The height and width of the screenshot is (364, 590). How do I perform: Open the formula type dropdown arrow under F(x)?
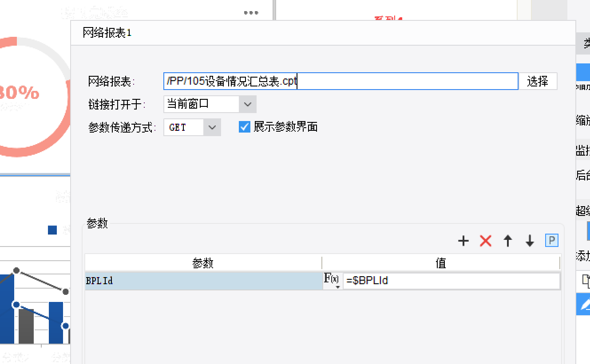coord(338,287)
